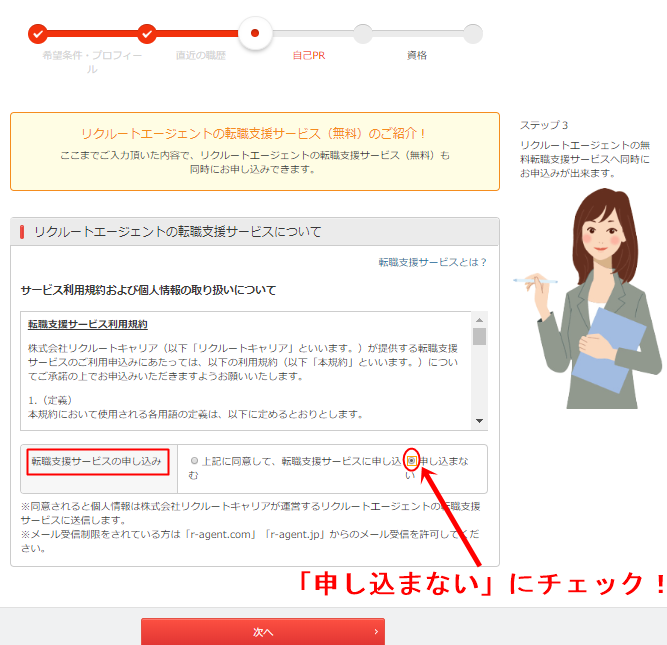Viewport: 667px width, 645px height.
Task: Select the 申し込まない radio button
Action: pos(411,461)
